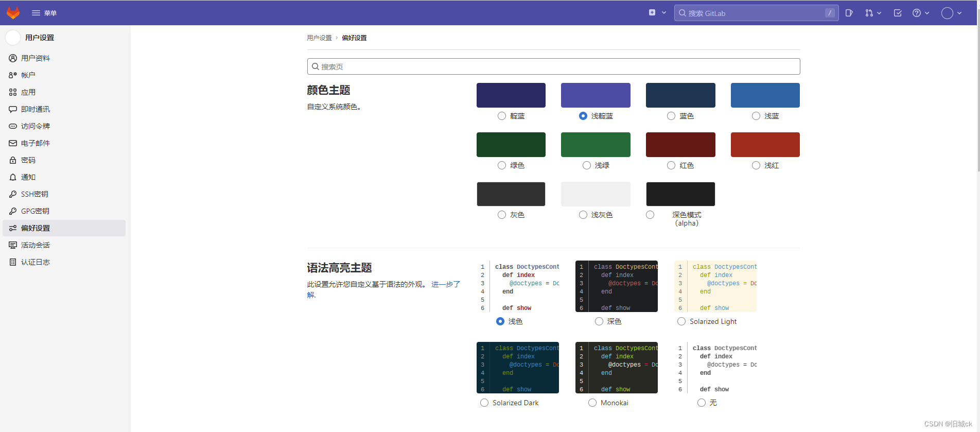
Task: Expand the help menu chevron
Action: 927,13
